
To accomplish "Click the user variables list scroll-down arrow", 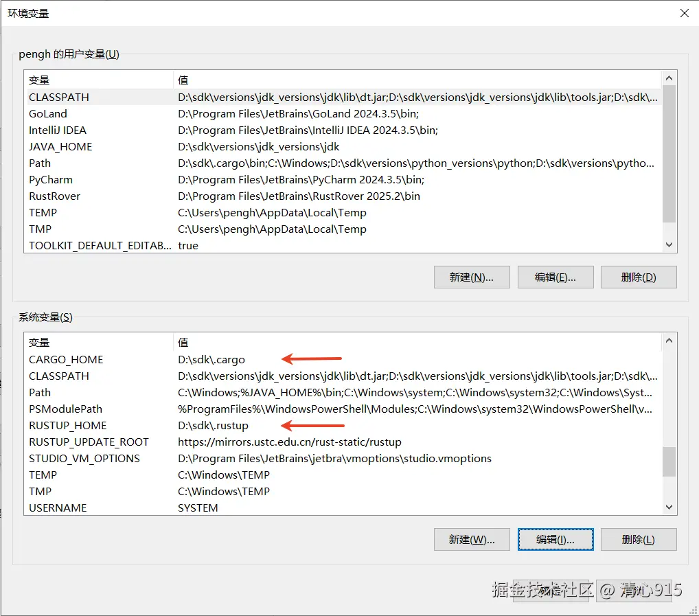I will coord(669,245).
